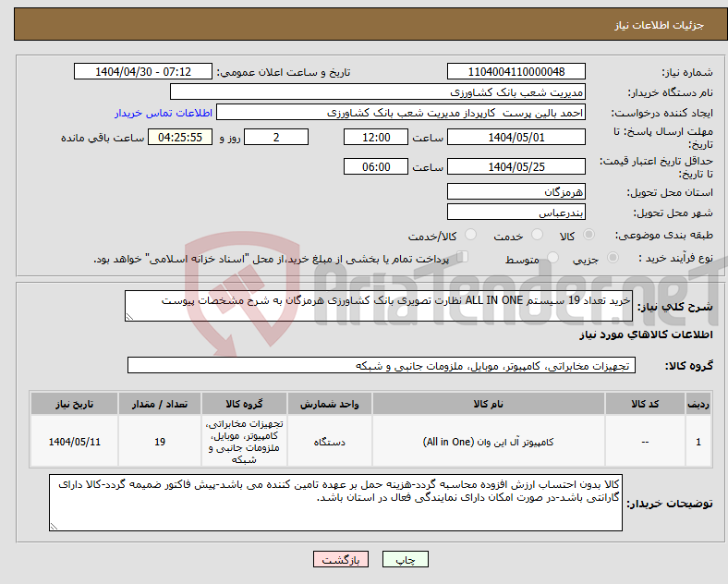Click the cell کامپیوتر آل این وان (All in One)
This screenshot has width=728, height=584.
point(488,442)
